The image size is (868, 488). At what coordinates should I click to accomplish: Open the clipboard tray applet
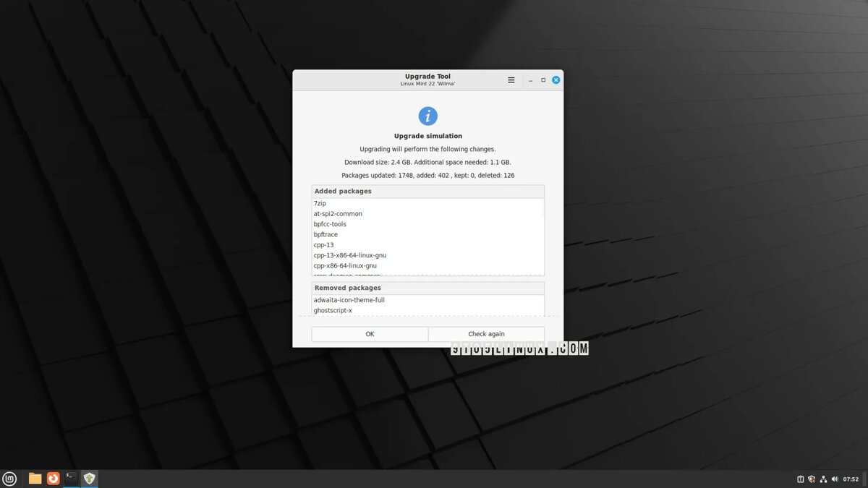pos(800,479)
